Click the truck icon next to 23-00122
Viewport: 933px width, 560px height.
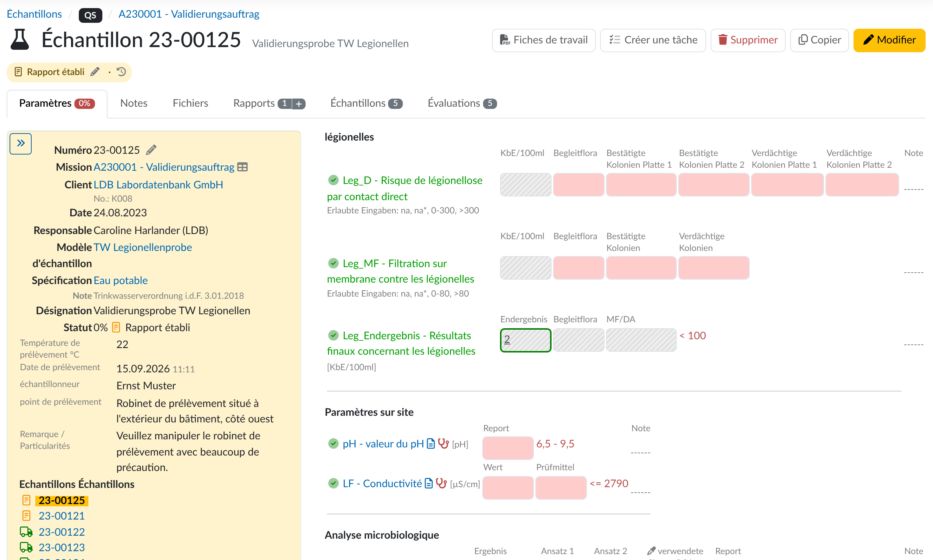click(26, 532)
